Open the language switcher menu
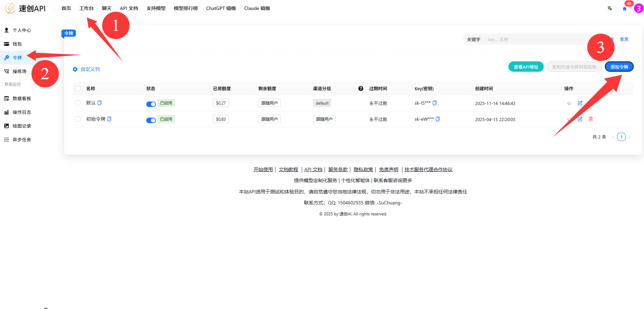 (609, 8)
